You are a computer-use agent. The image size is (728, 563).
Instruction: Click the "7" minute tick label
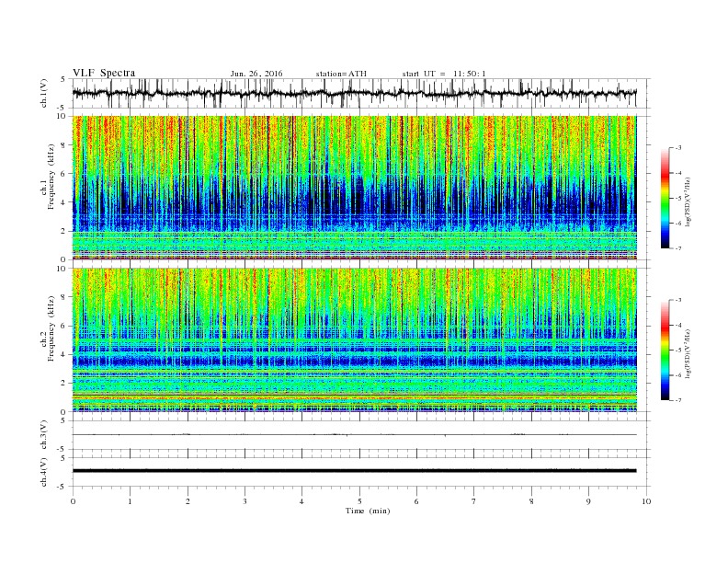point(474,501)
